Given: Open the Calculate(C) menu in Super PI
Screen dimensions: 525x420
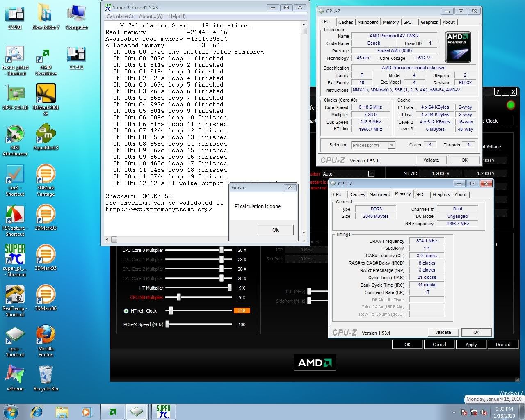Looking at the screenshot, I should [120, 16].
